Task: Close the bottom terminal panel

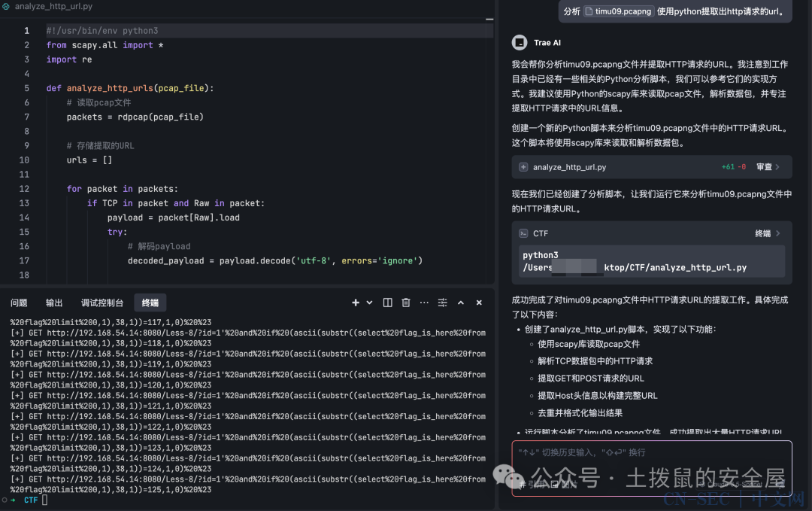Action: 479,303
